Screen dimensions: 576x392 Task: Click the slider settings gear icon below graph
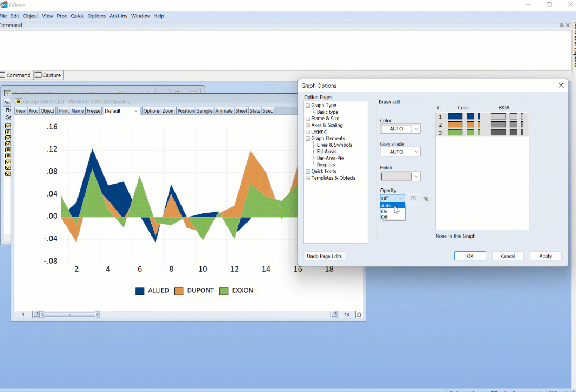tap(359, 315)
